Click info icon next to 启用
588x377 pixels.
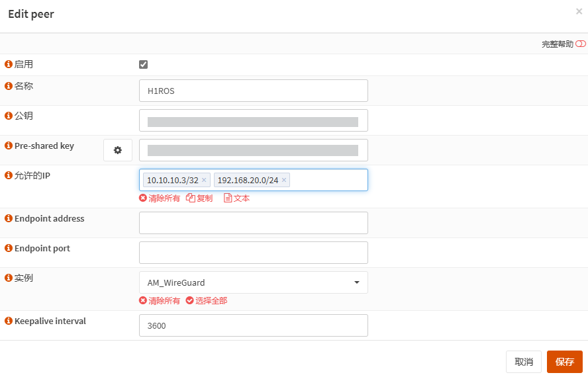[x=9, y=65]
